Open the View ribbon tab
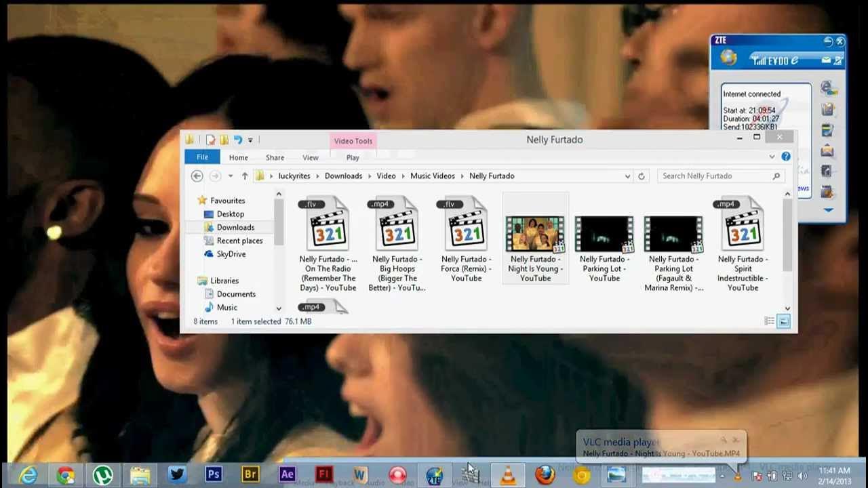 [x=310, y=157]
